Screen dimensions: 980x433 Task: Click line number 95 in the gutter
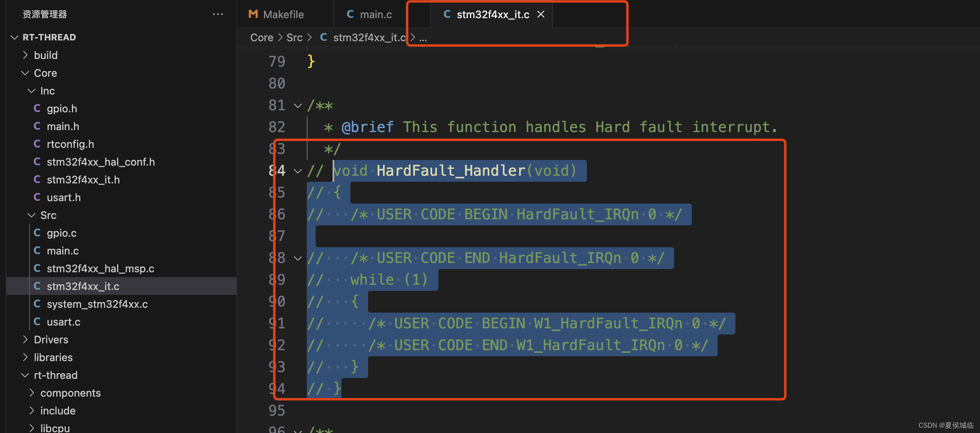(277, 410)
